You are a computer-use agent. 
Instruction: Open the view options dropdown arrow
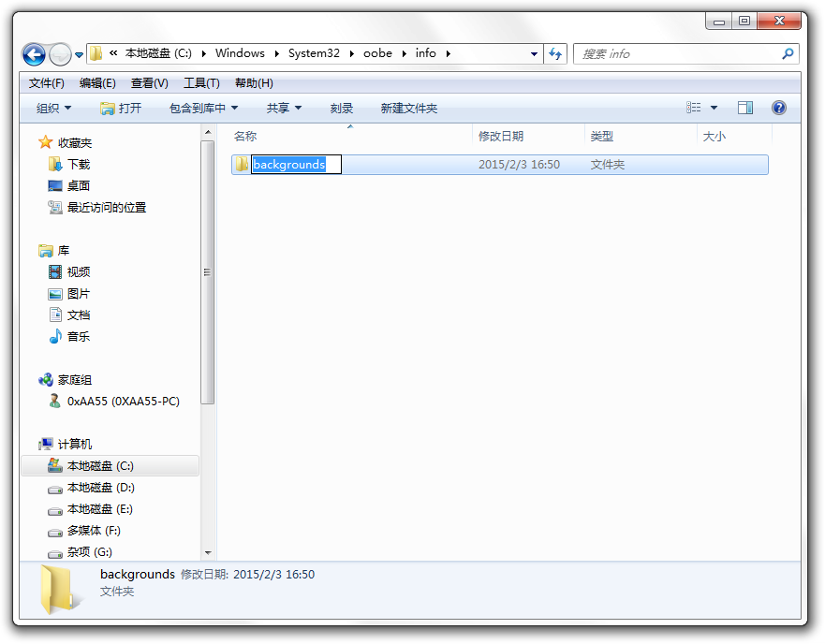click(715, 109)
